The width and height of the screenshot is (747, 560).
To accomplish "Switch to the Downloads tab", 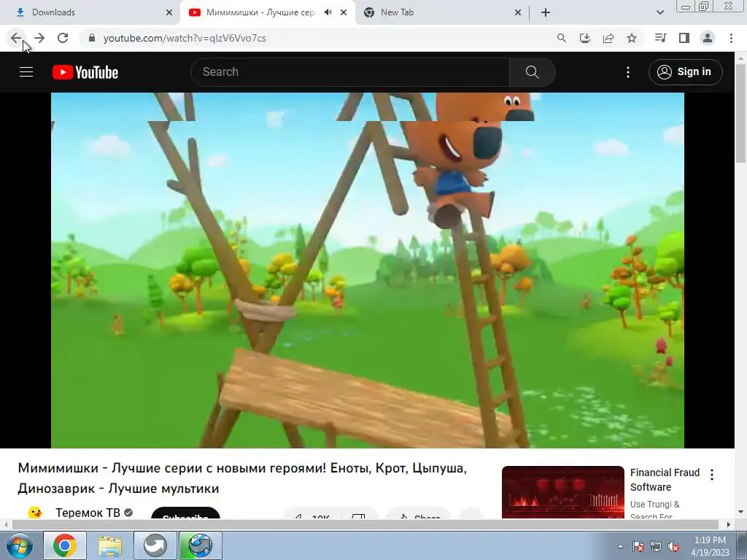I will pos(90,12).
